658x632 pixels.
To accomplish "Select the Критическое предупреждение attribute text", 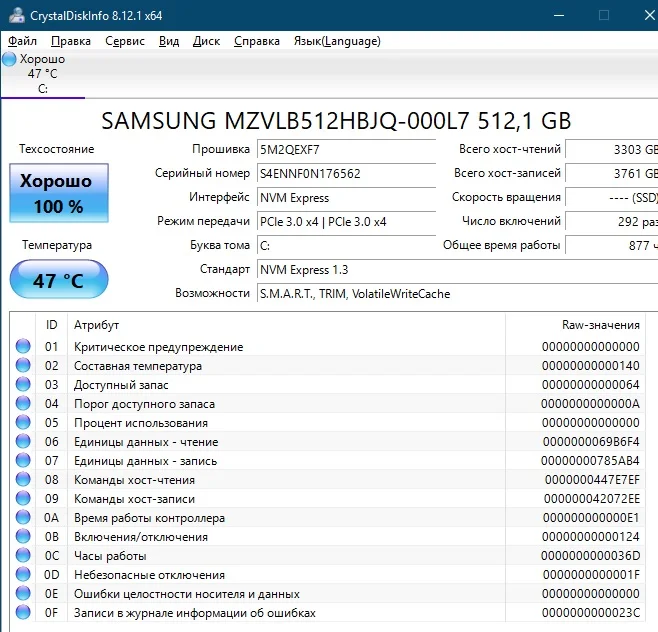I will [x=159, y=347].
